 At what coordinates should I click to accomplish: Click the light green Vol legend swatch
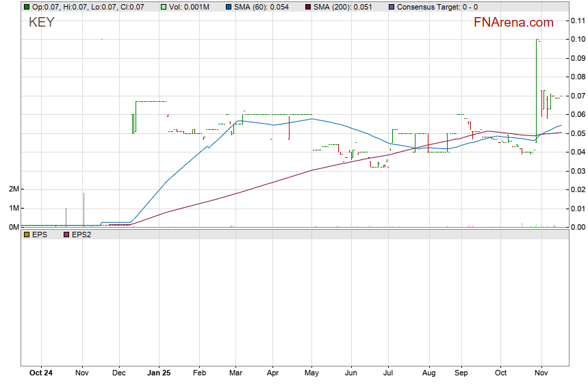pyautogui.click(x=164, y=7)
